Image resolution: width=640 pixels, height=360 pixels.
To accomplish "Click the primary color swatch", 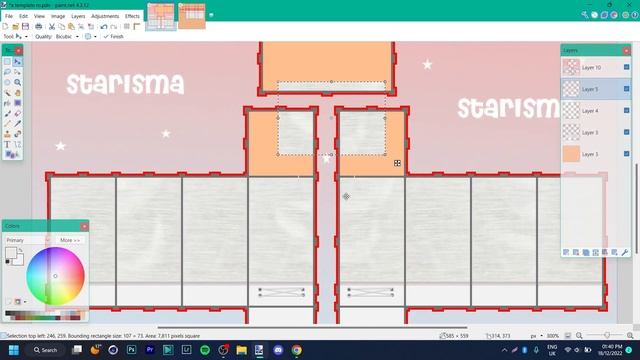I will (x=11, y=253).
